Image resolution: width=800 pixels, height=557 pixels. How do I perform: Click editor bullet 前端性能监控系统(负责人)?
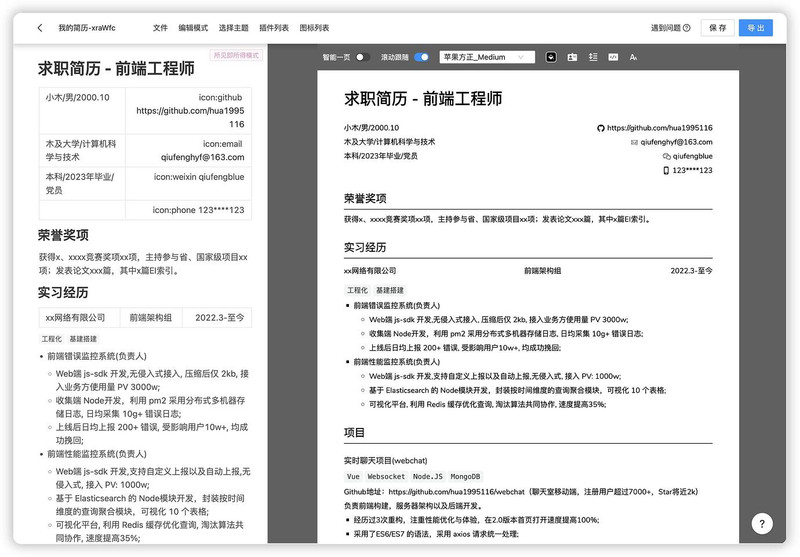(x=97, y=454)
